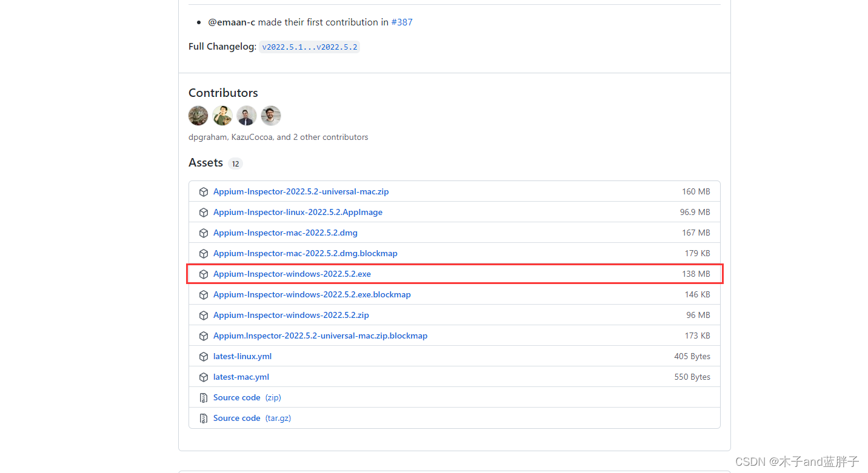Click the 405 Bytes file size
The height and width of the screenshot is (473, 868).
tap(692, 356)
